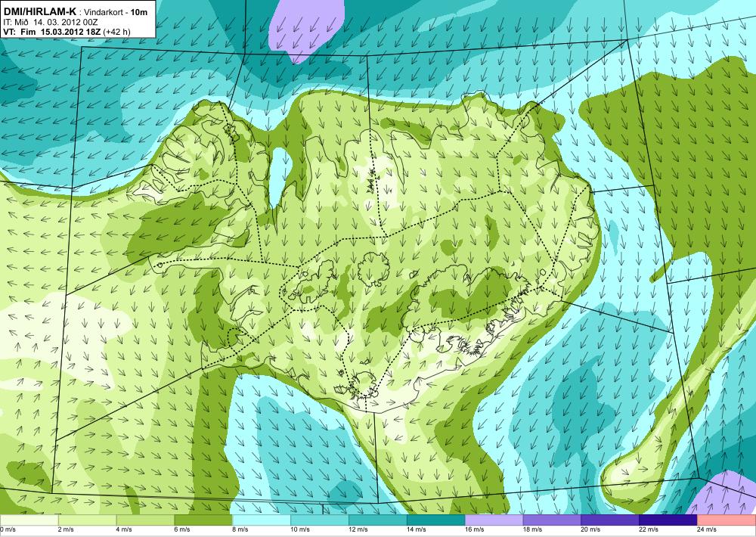Screen dimensions: 756x537
Task: Pick the pink swatch starting at 24 m/s
Action: (x=727, y=520)
